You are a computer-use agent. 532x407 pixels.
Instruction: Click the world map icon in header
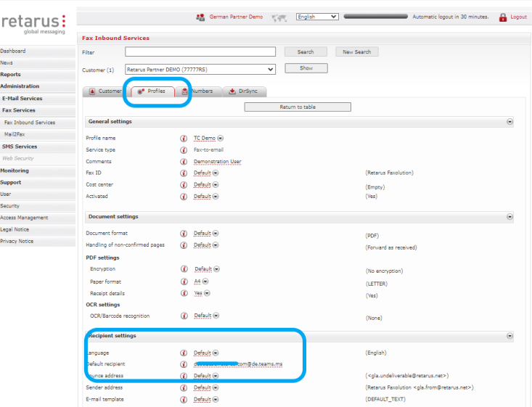[x=278, y=17]
